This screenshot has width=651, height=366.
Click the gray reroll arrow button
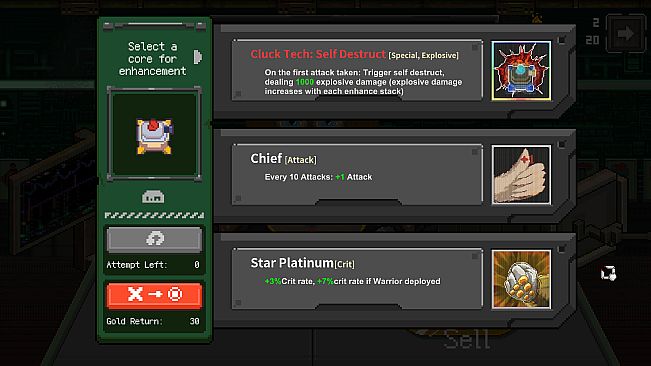pos(154,239)
